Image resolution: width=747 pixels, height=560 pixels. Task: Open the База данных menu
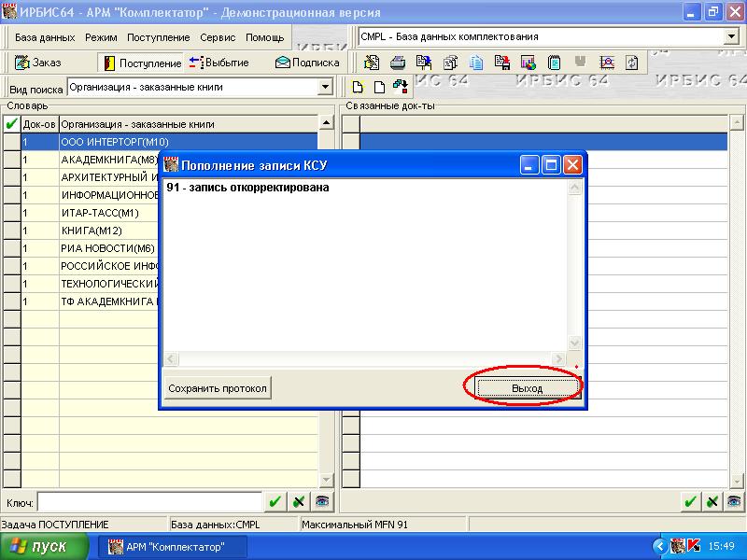pos(45,37)
